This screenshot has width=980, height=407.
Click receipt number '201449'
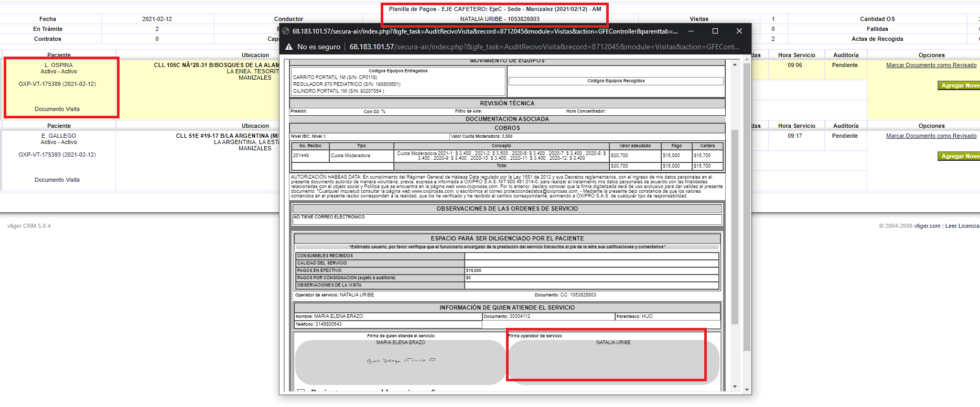coord(301,156)
